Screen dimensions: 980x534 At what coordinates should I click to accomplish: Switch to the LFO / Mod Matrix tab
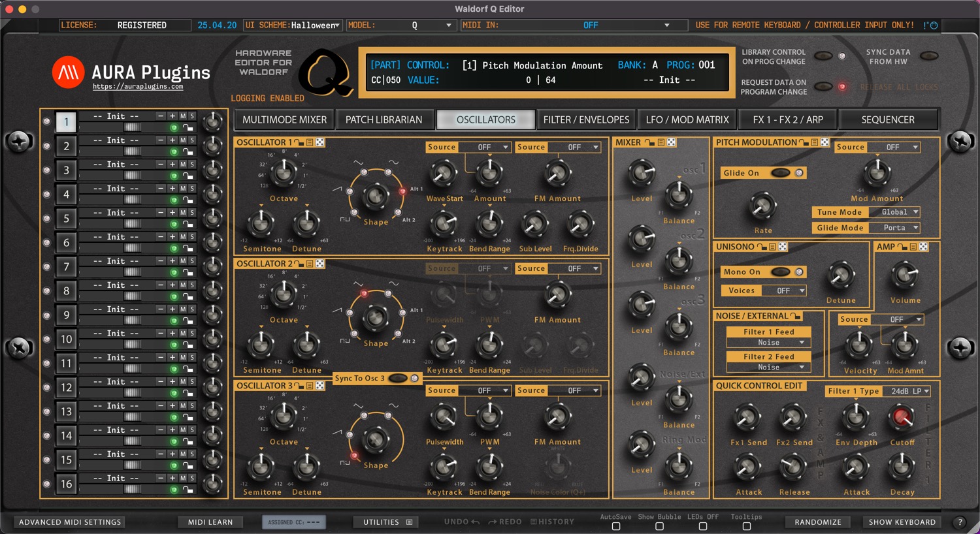687,120
